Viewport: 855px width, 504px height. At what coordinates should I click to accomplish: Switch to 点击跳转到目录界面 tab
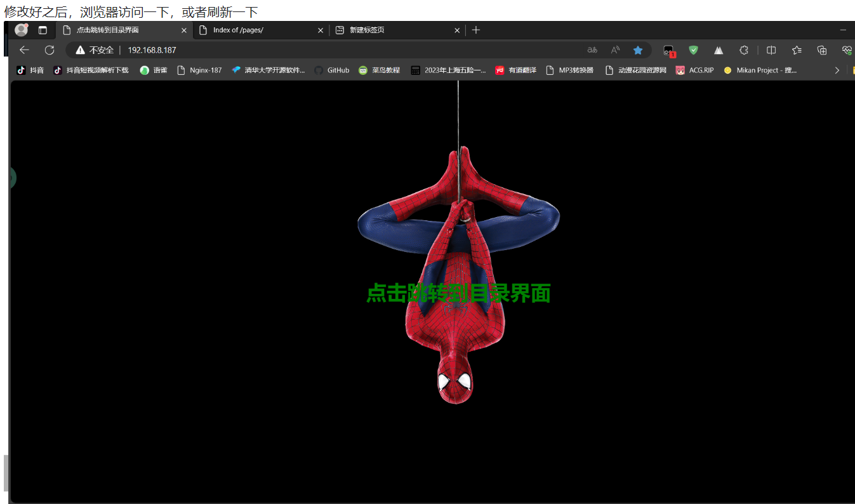click(x=124, y=30)
